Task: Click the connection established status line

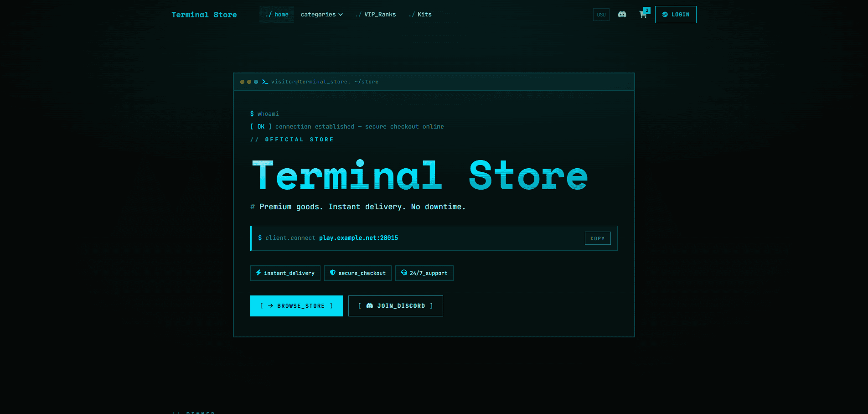Action: [x=347, y=127]
